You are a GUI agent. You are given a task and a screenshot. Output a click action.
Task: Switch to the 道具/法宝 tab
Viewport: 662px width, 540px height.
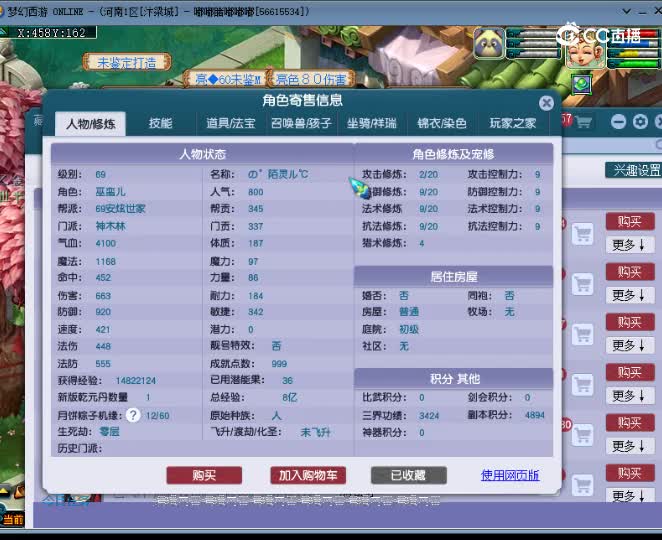231,123
